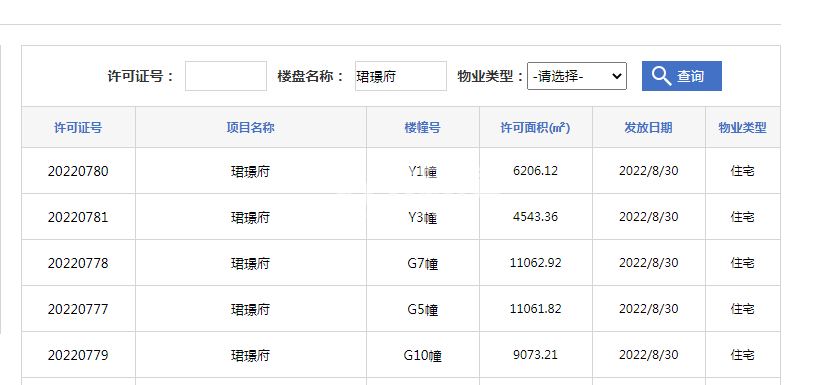Click area value 11062.92
Screen dimensions: 819x385
[535, 263]
